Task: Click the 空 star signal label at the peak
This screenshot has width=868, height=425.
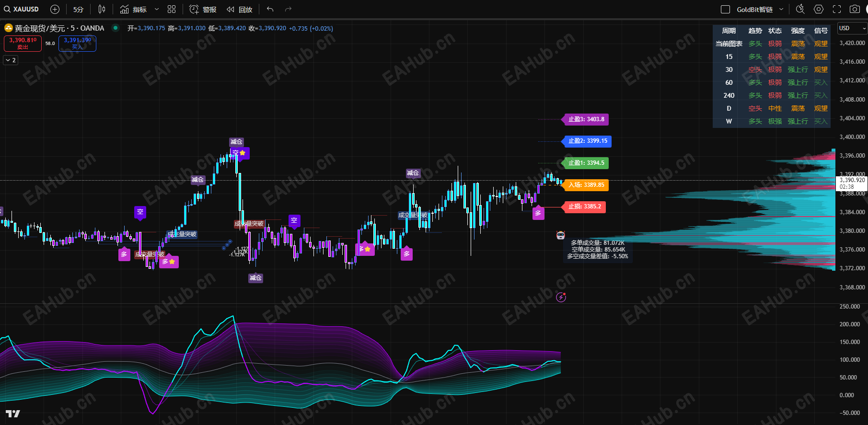Action: [x=240, y=153]
